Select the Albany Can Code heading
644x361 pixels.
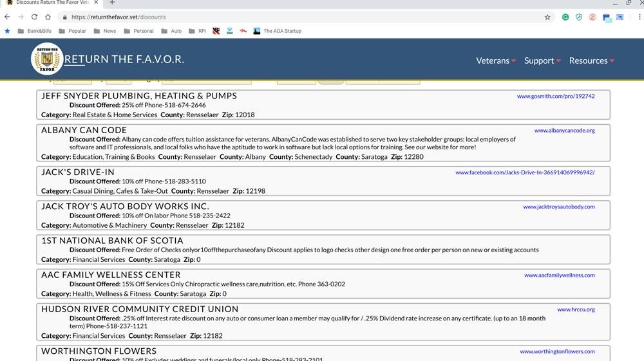(84, 130)
